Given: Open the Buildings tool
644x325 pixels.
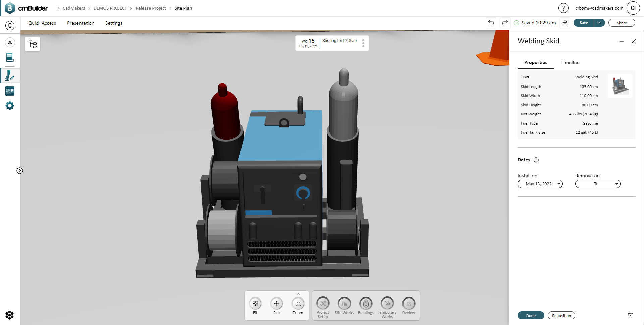Looking at the screenshot, I should pos(366,306).
